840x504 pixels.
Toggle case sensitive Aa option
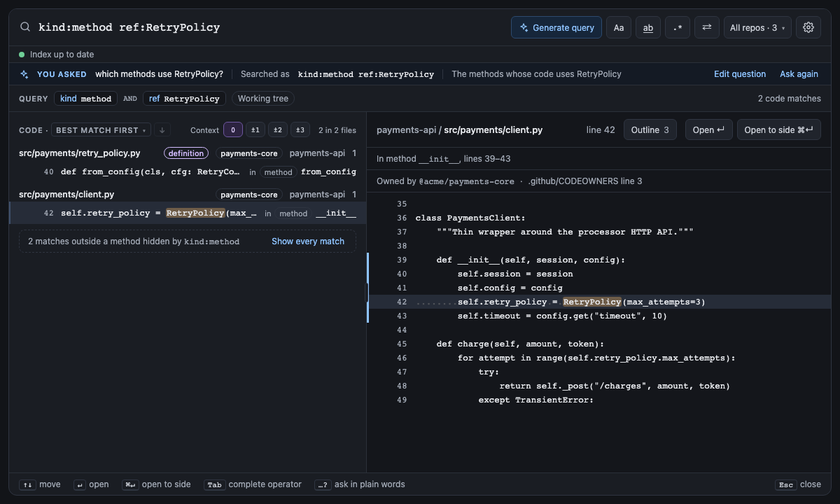click(x=619, y=27)
